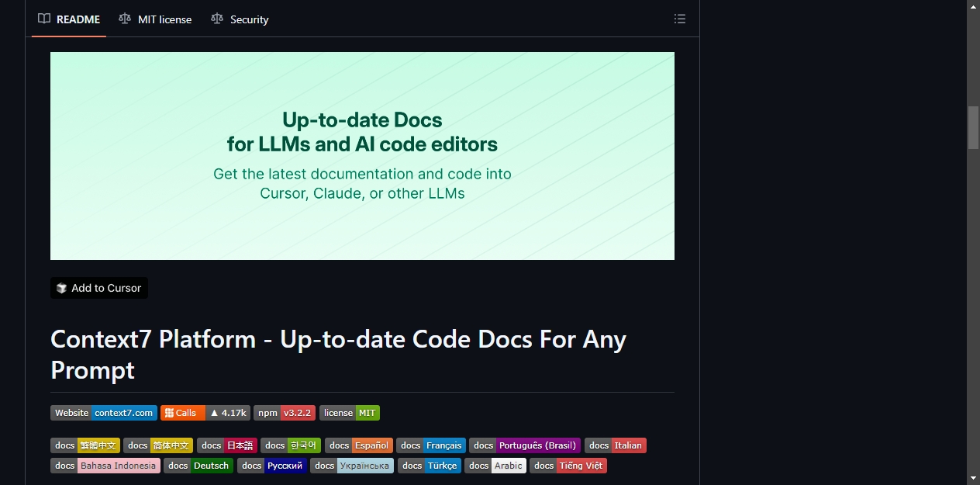Open the Українська docs badge
The width and height of the screenshot is (980, 485).
pos(352,466)
